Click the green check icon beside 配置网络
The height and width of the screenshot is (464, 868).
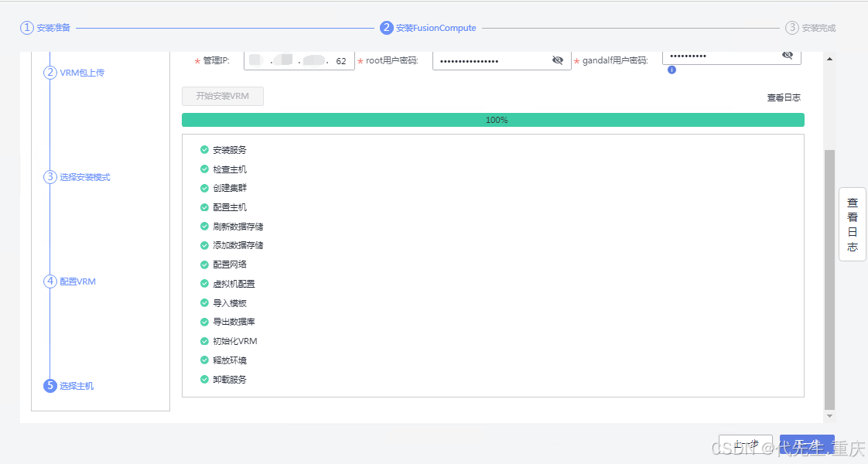(x=204, y=264)
